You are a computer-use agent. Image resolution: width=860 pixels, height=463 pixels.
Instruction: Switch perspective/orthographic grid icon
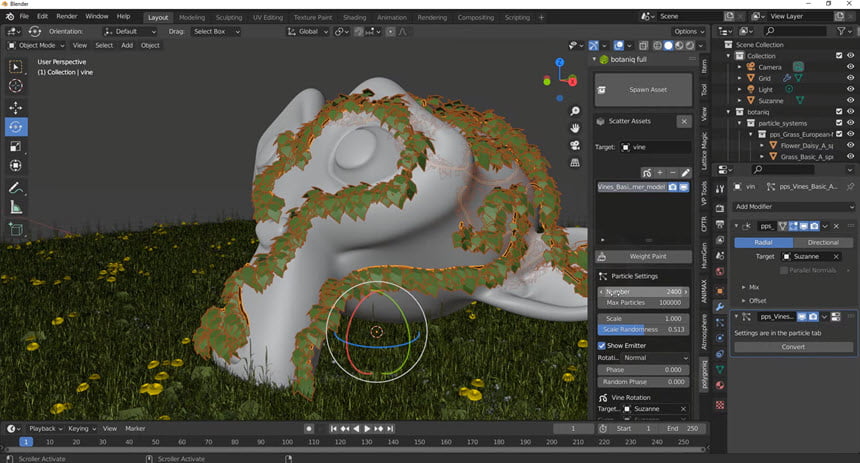click(x=575, y=162)
